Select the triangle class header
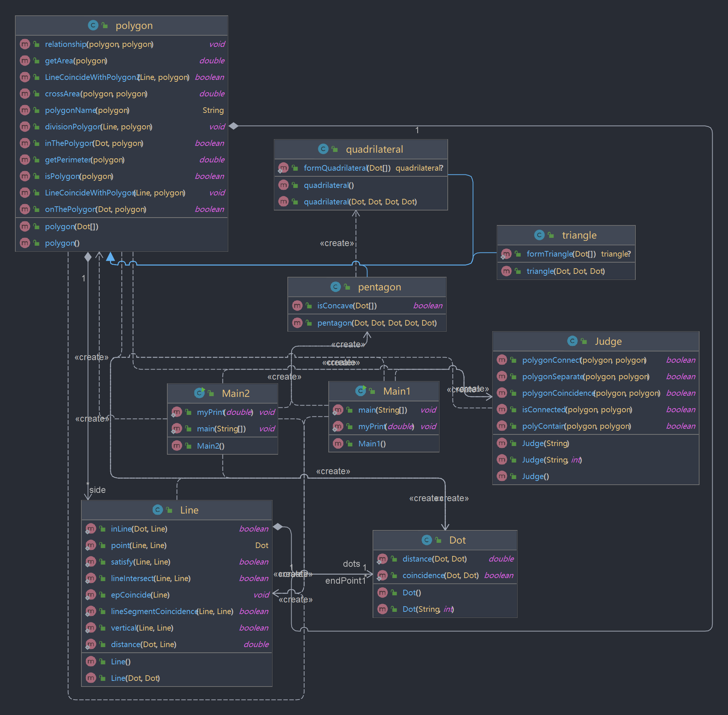Screen dimensions: 728x715 (579, 235)
